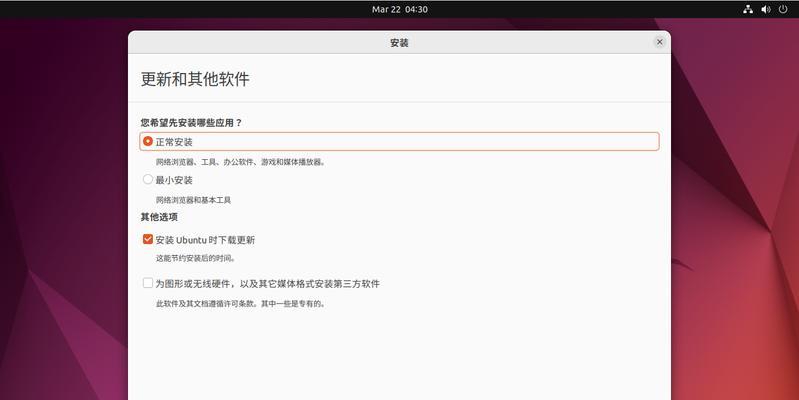
Task: Click the 更新和其他软件 page heading
Action: (x=195, y=79)
